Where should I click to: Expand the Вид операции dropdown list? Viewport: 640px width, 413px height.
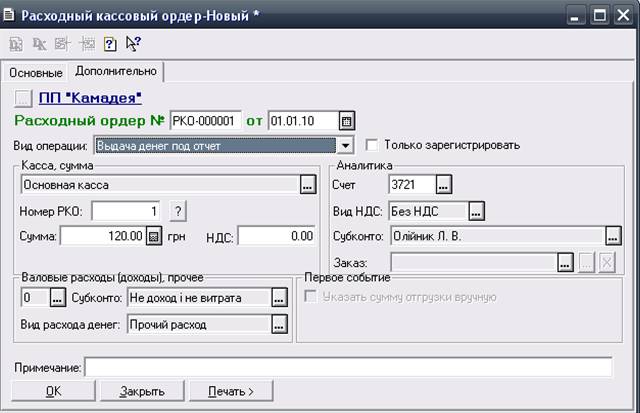click(x=345, y=146)
